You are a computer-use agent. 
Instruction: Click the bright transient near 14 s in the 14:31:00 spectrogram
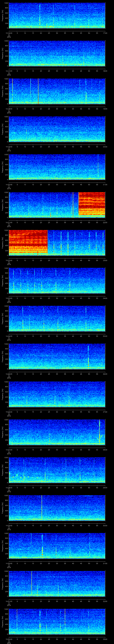[x=32, y=583]
